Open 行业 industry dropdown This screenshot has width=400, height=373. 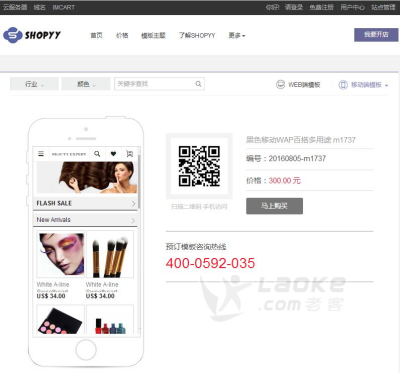tap(34, 84)
